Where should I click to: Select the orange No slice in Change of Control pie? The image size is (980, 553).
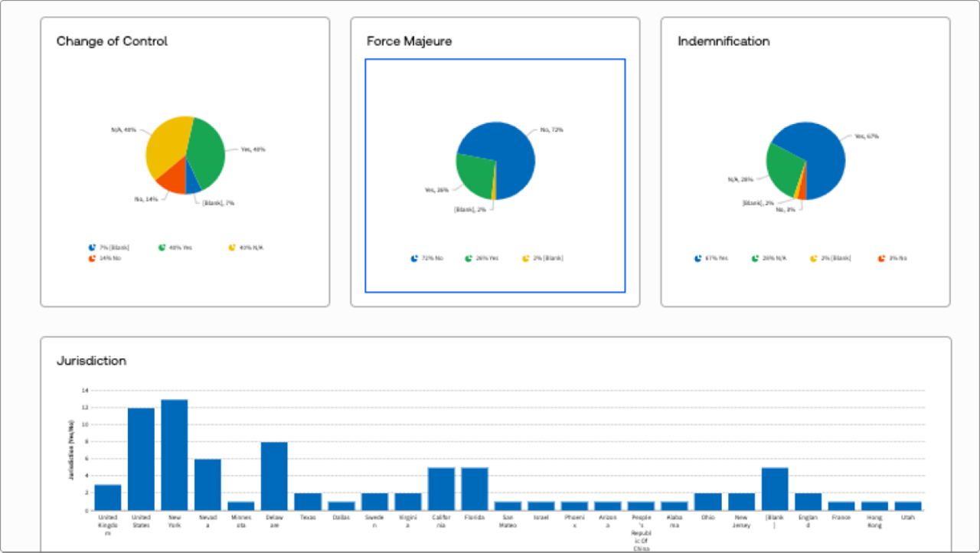pos(172,176)
